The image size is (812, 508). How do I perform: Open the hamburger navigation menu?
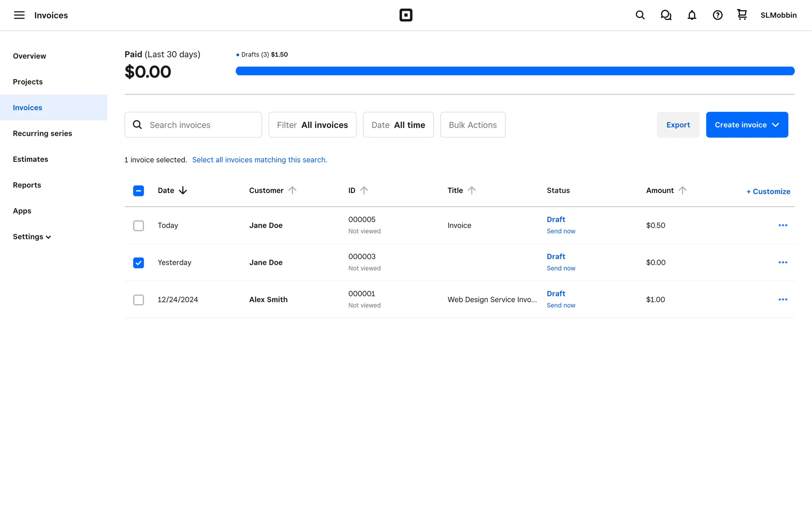[19, 15]
